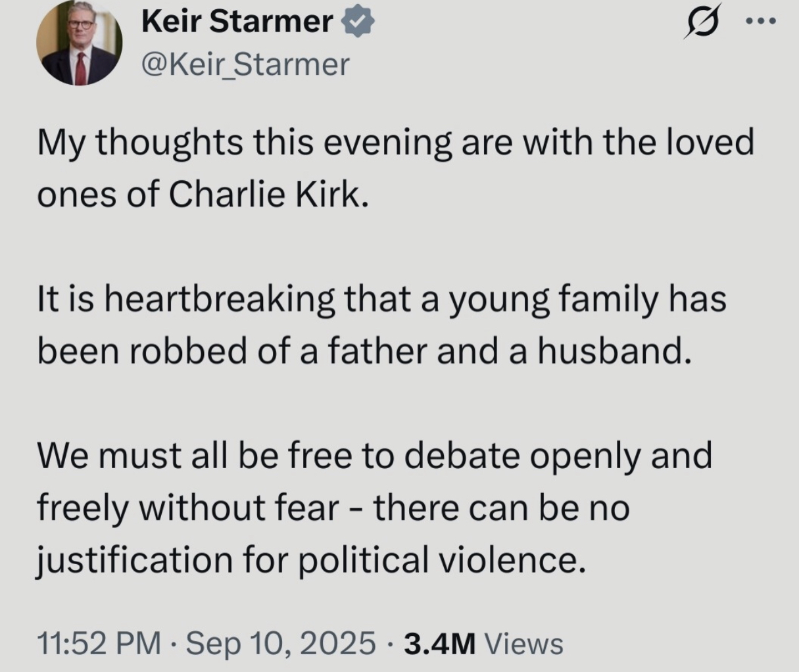Click the word "justification" in the last line
799x672 pixels.
pyautogui.click(x=134, y=560)
